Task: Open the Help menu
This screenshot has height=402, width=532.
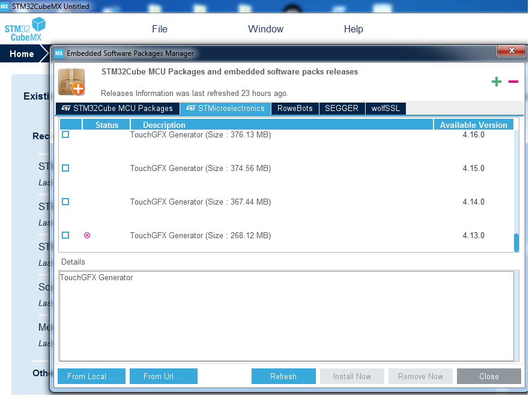Action: point(354,29)
